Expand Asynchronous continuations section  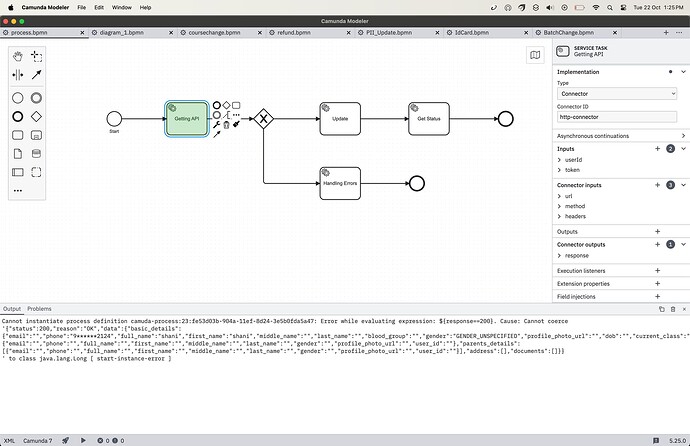pos(683,136)
